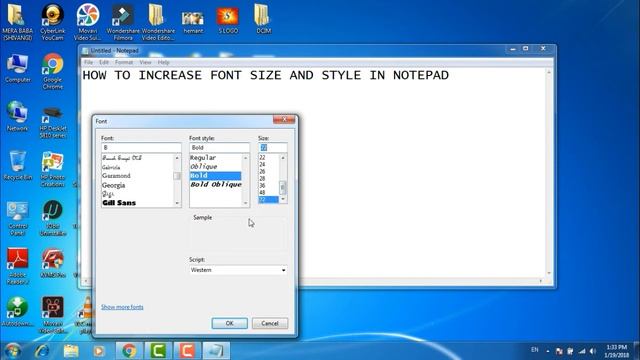The width and height of the screenshot is (640, 360).
Task: Open the Notepad Format menu
Action: (x=124, y=62)
